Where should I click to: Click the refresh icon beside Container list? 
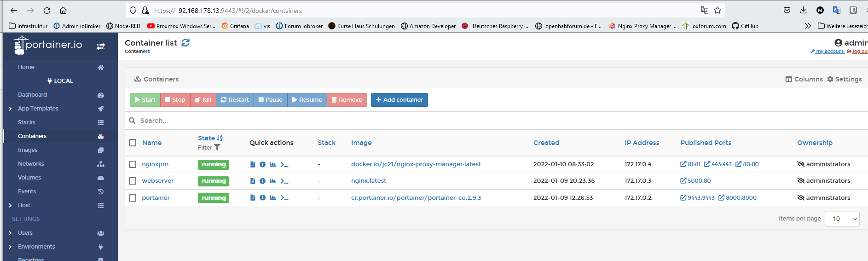click(x=185, y=43)
